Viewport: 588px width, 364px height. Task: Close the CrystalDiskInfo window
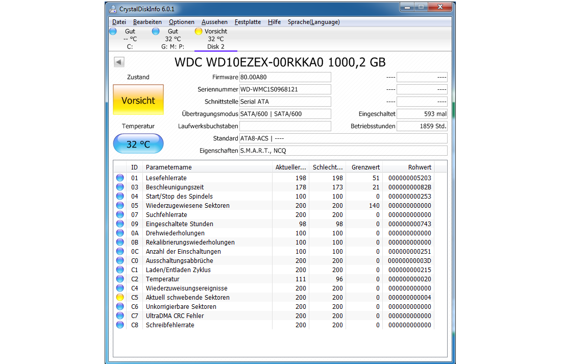coord(440,7)
